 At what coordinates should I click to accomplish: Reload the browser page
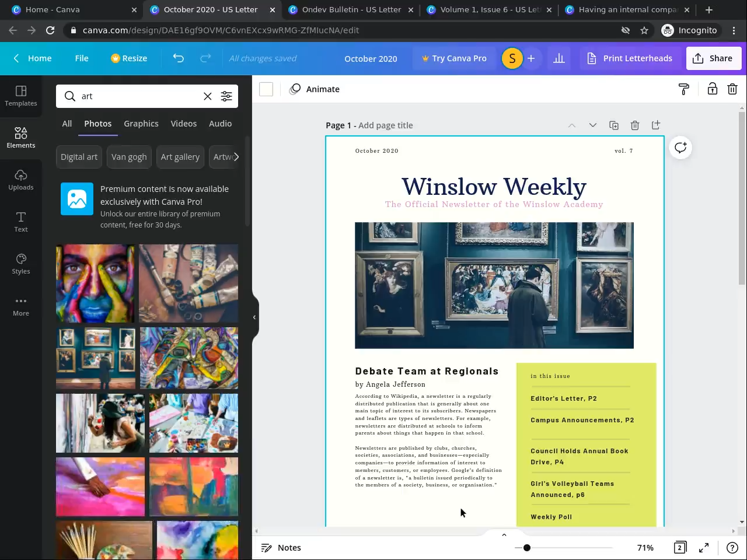(50, 30)
